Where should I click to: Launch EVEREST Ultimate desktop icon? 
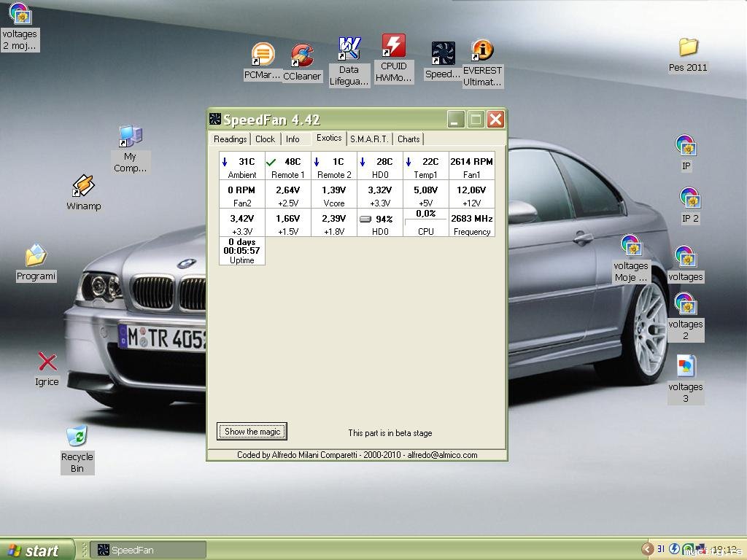[x=482, y=50]
